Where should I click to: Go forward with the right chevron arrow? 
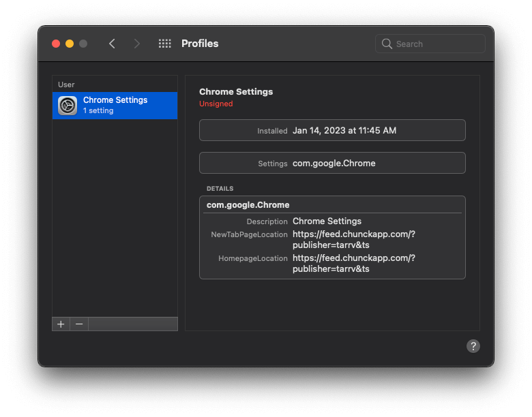(136, 44)
